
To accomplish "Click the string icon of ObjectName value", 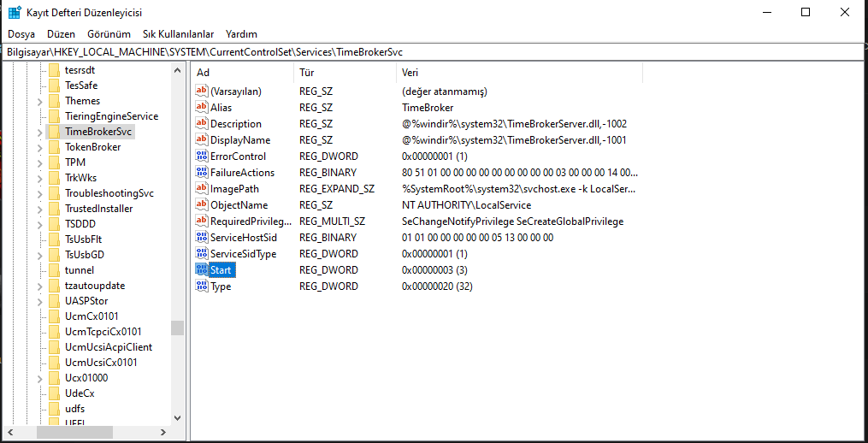I will coord(202,205).
